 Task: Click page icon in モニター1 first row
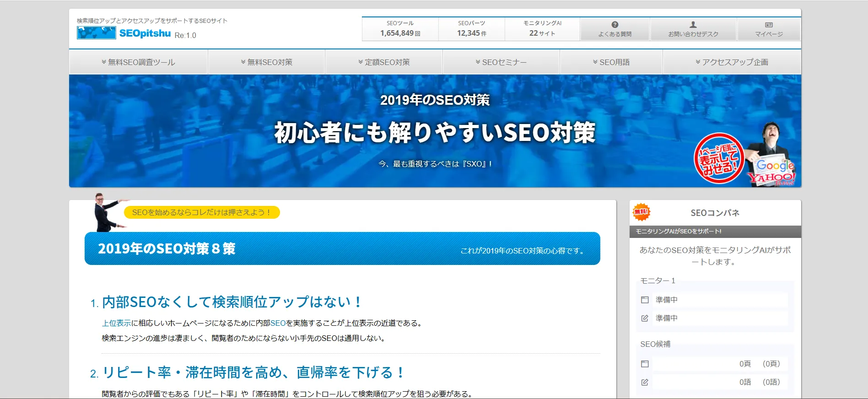point(645,300)
